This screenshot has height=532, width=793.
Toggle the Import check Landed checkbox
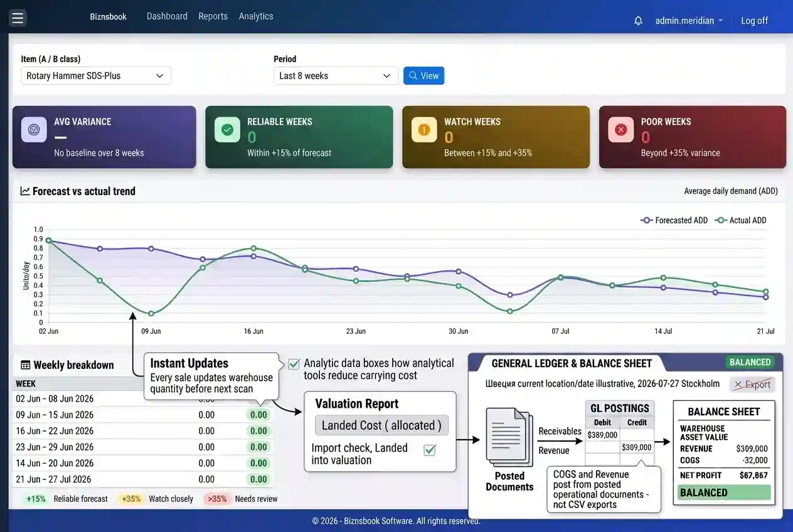coord(430,449)
